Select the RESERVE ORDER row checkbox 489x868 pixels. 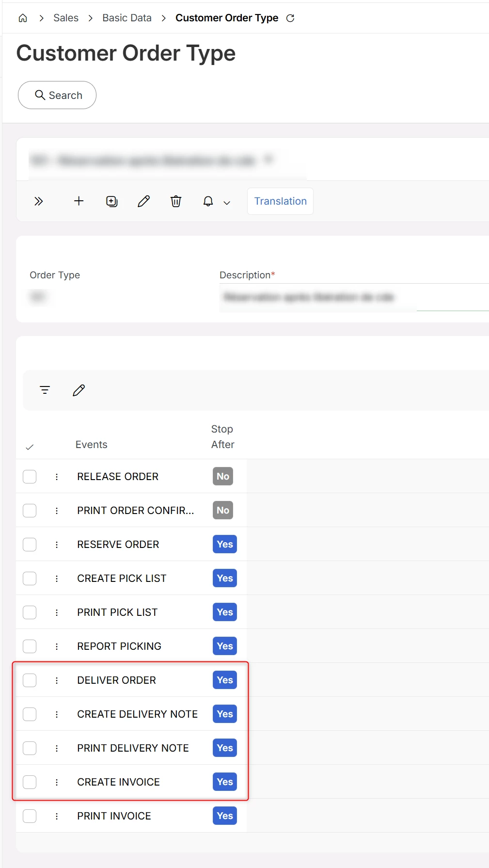point(30,545)
